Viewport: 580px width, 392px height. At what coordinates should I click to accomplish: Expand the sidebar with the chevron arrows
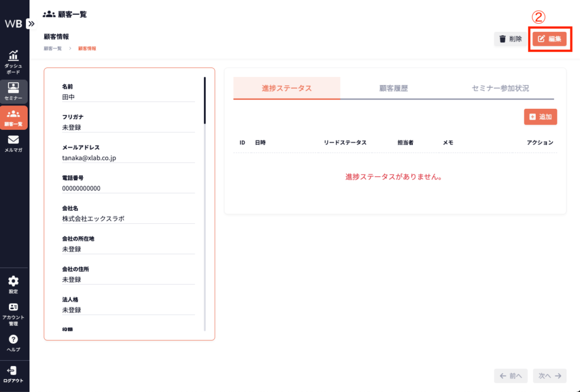tap(31, 24)
